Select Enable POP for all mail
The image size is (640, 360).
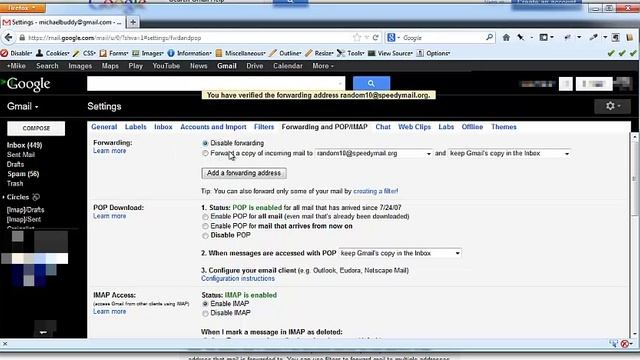205,217
